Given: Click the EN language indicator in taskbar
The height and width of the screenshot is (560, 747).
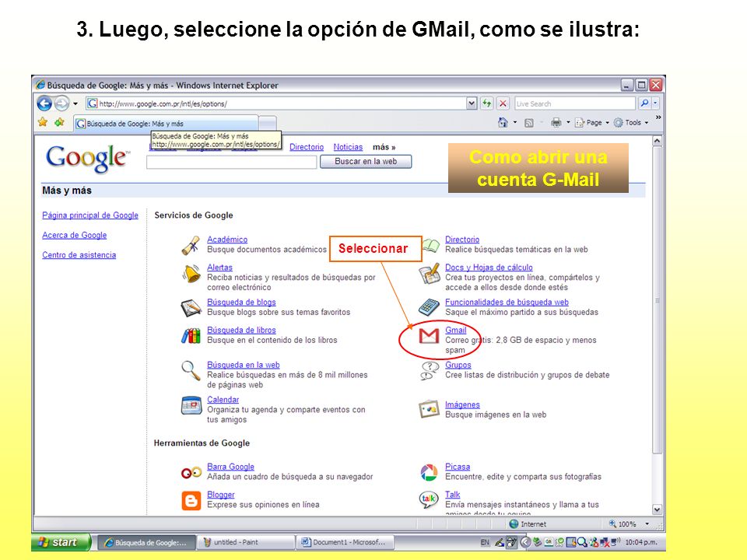Looking at the screenshot, I should pyautogui.click(x=485, y=542).
